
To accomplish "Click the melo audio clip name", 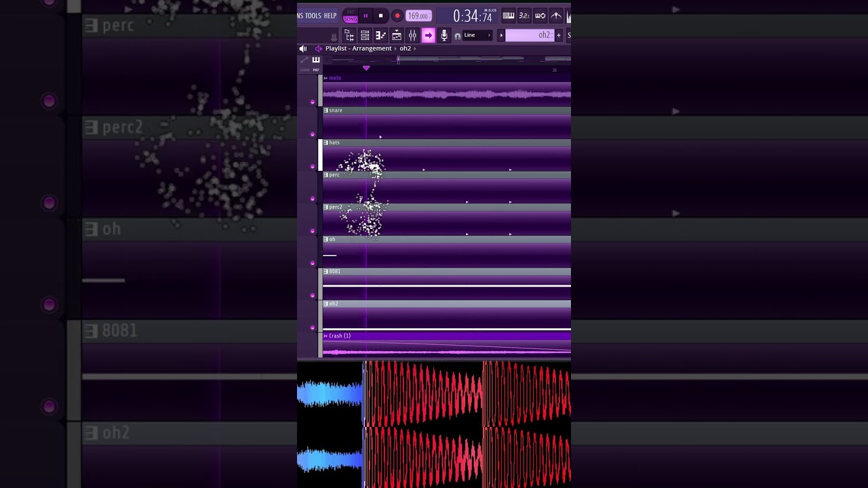I will click(x=335, y=78).
